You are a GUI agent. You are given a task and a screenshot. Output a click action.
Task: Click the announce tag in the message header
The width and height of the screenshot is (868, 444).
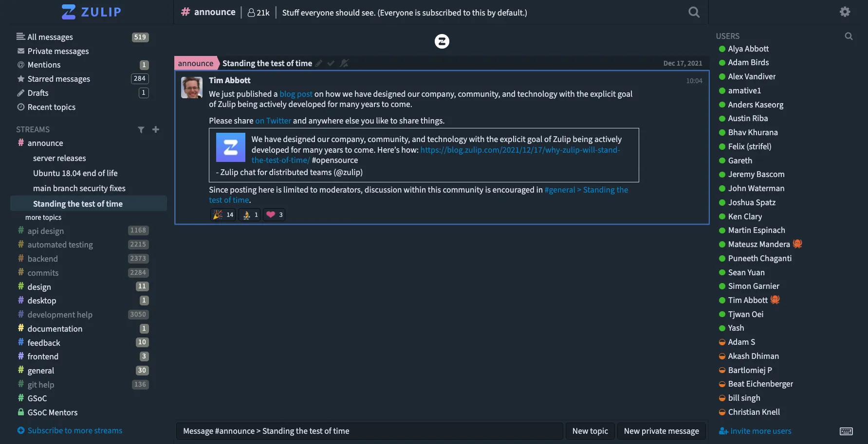pyautogui.click(x=196, y=63)
